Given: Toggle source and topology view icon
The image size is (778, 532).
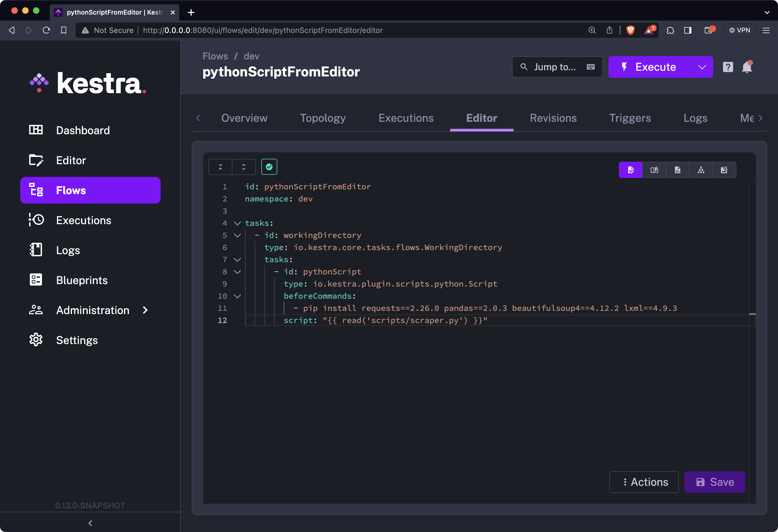Looking at the screenshot, I should (x=678, y=170).
